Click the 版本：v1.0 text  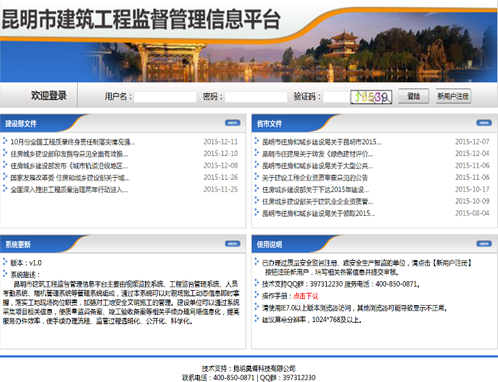(26, 263)
